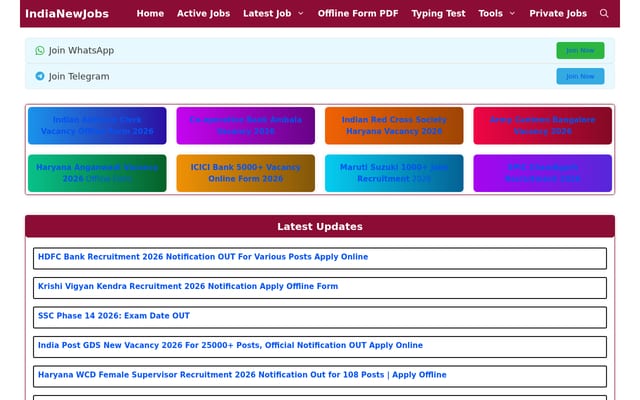
Task: Open the Tools menu
Action: click(490, 13)
